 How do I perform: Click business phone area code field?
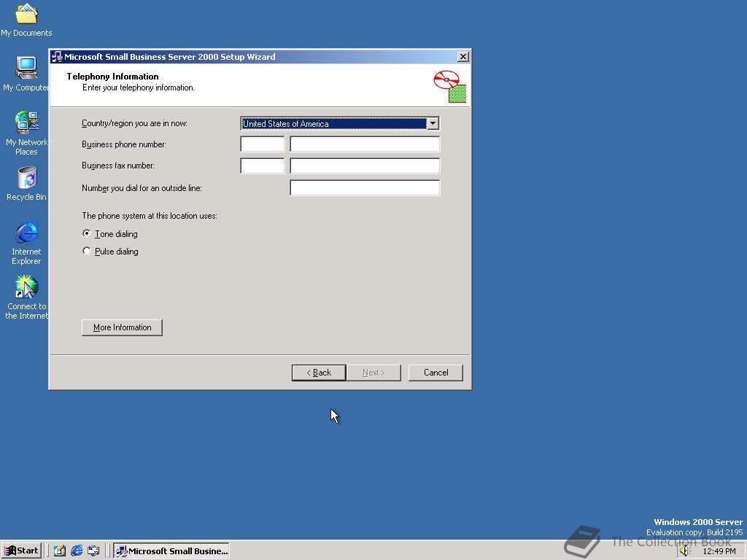click(x=263, y=144)
